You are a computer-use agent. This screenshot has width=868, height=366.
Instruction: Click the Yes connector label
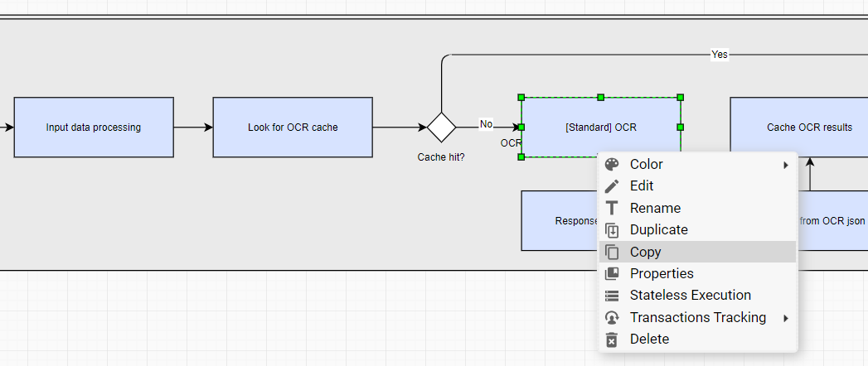(719, 54)
